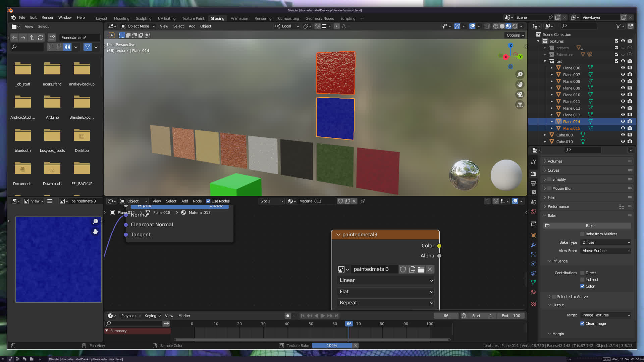Click the Bake button
The width and height of the screenshot is (644, 362).
pyautogui.click(x=590, y=226)
